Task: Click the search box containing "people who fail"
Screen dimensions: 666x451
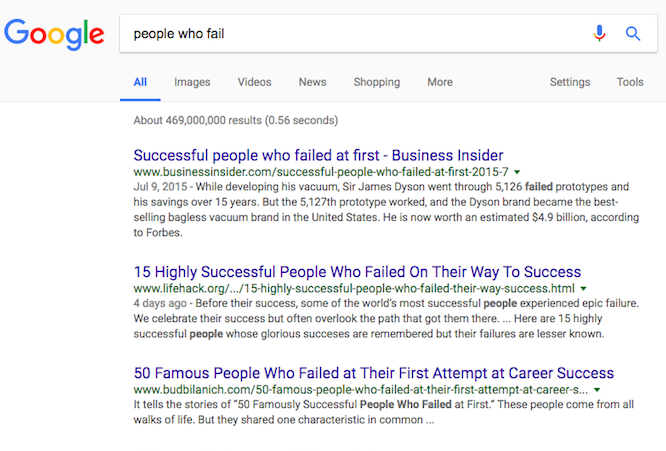Action: point(350,33)
